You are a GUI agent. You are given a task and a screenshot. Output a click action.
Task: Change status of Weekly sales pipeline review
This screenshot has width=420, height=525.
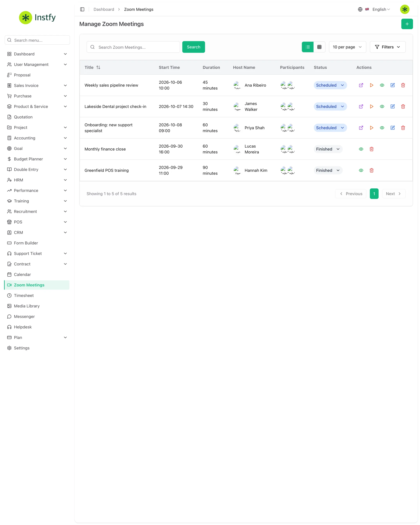pyautogui.click(x=330, y=85)
